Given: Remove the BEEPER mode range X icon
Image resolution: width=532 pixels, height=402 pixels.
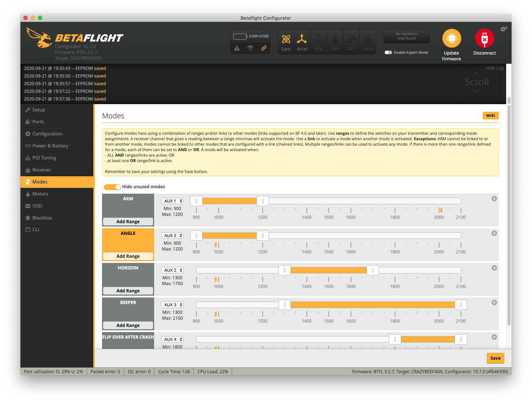Looking at the screenshot, I should 494,303.
